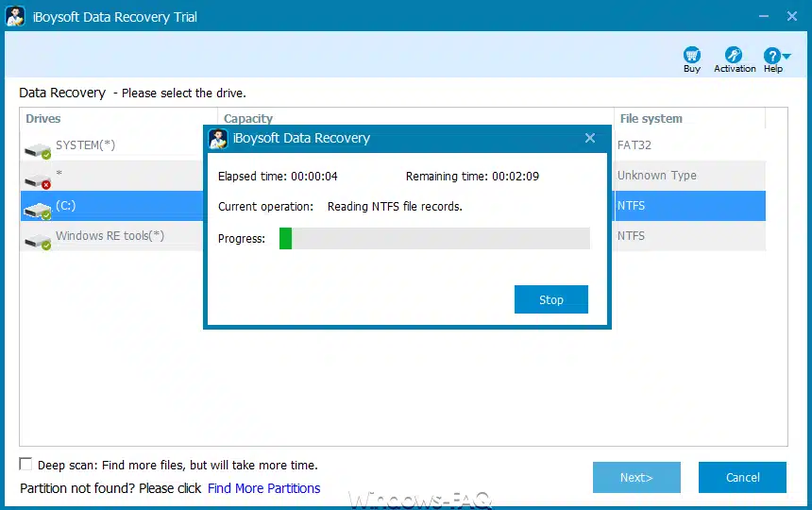Select the SYSTEM(*) drive icon
812x510 pixels.
click(x=38, y=151)
